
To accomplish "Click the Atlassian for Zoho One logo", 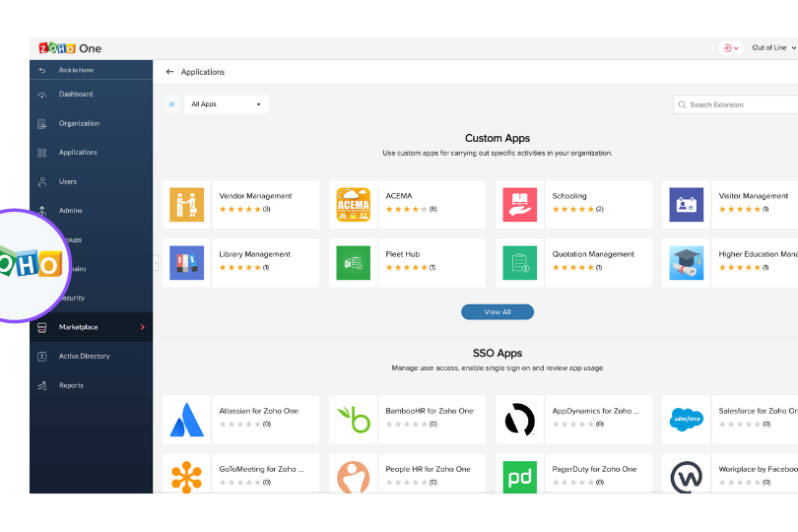I will (186, 420).
